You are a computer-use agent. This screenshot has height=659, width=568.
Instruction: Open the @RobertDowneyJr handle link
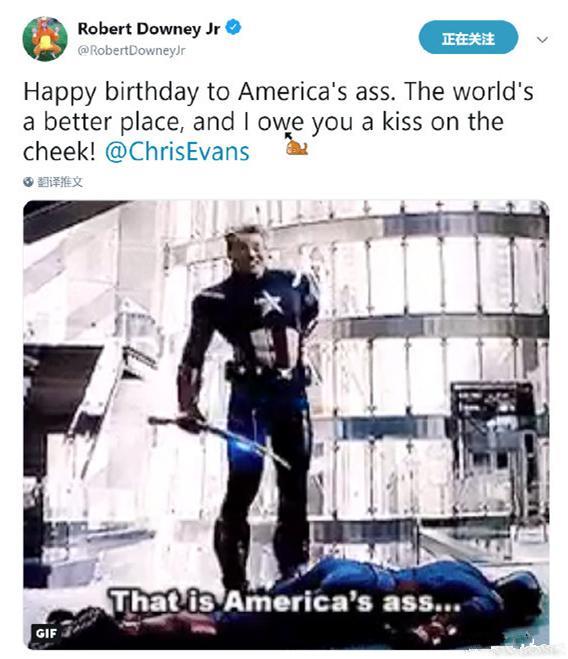pos(131,50)
